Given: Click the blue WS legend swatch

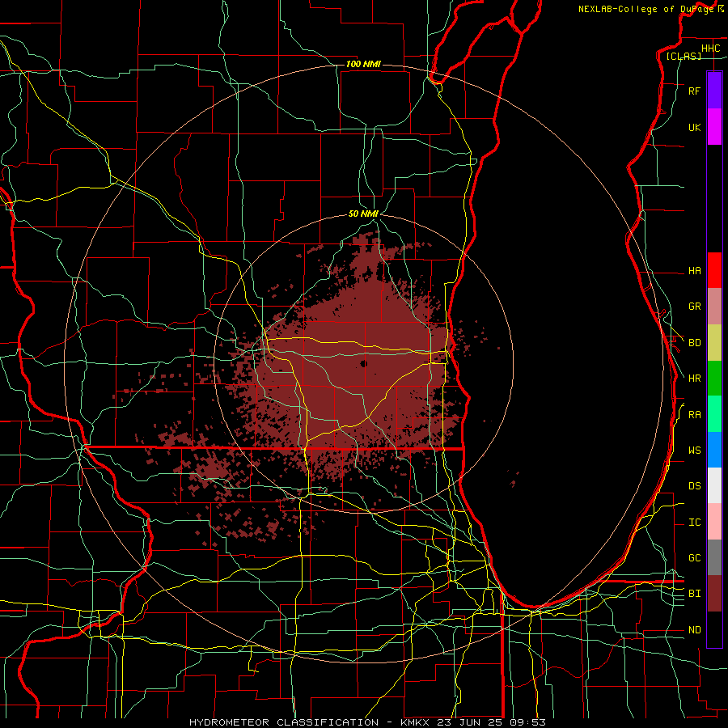Looking at the screenshot, I should coord(714,450).
